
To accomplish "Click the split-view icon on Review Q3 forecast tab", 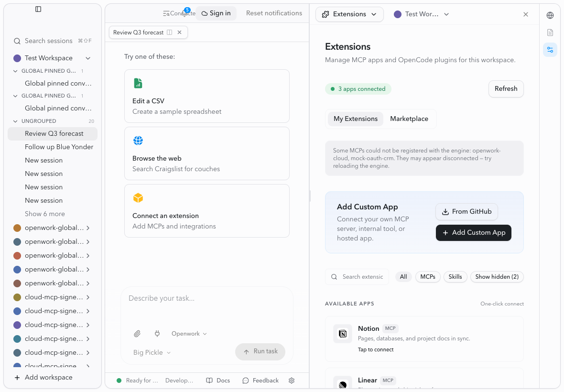I will (169, 33).
